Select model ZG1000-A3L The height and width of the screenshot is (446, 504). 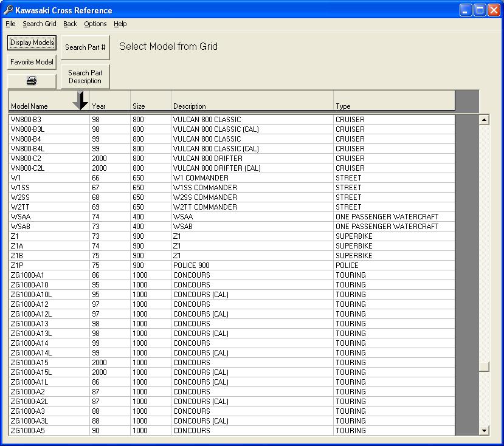(x=232, y=421)
